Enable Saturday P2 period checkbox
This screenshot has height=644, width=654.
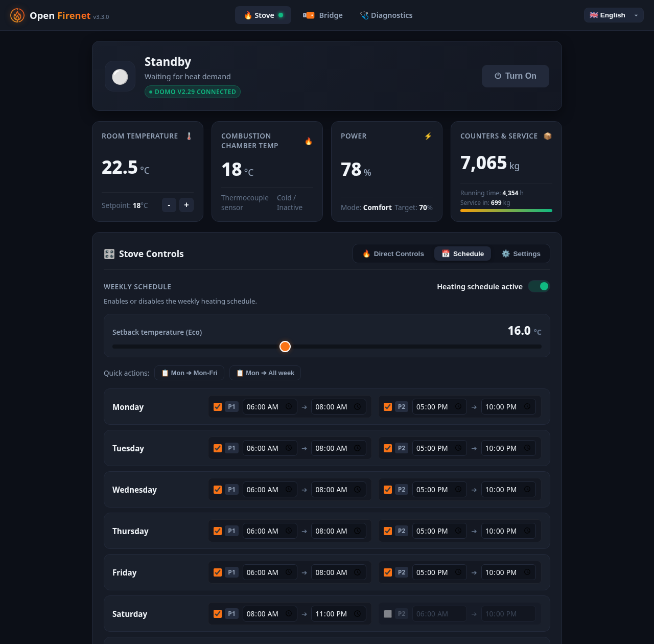pos(388,614)
